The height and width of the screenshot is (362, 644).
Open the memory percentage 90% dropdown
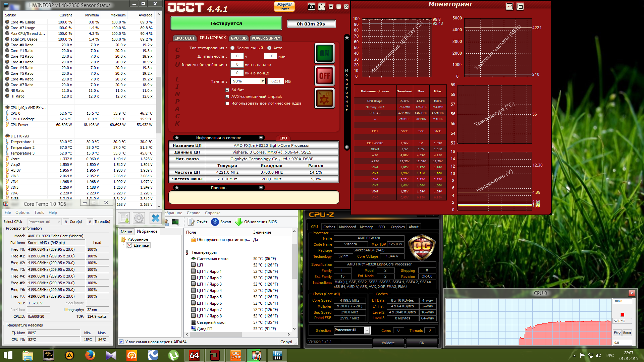click(x=262, y=81)
